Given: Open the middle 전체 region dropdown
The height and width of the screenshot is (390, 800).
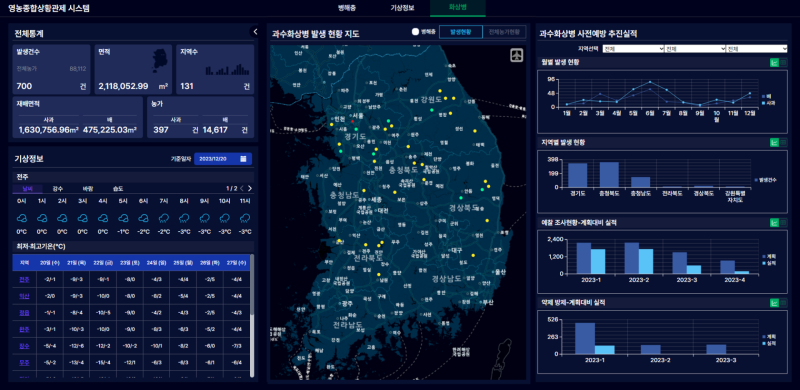Looking at the screenshot, I should tap(695, 49).
